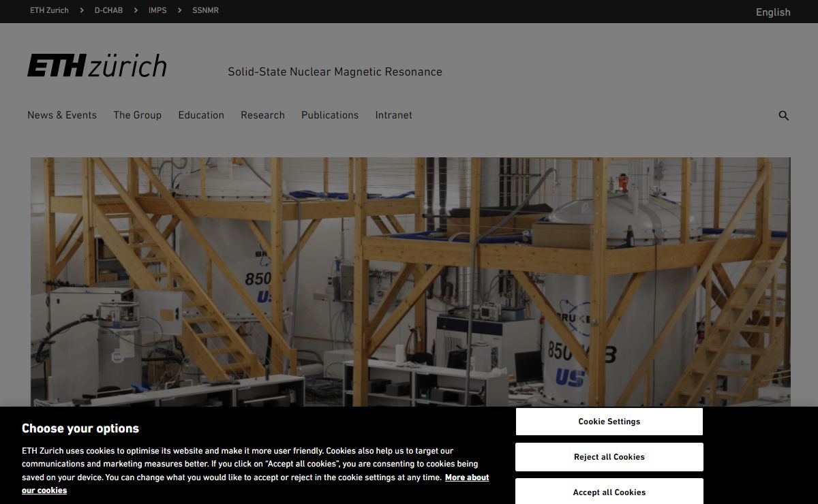Switch language via English link

click(x=773, y=12)
